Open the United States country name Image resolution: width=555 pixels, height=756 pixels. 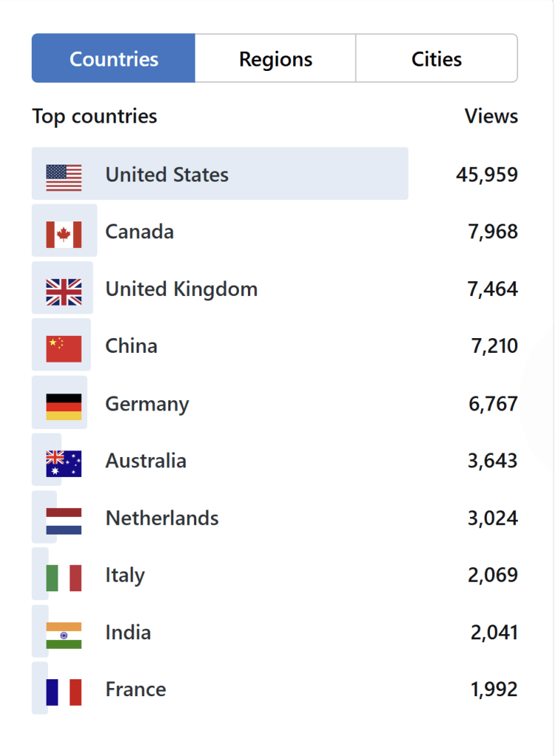point(167,175)
